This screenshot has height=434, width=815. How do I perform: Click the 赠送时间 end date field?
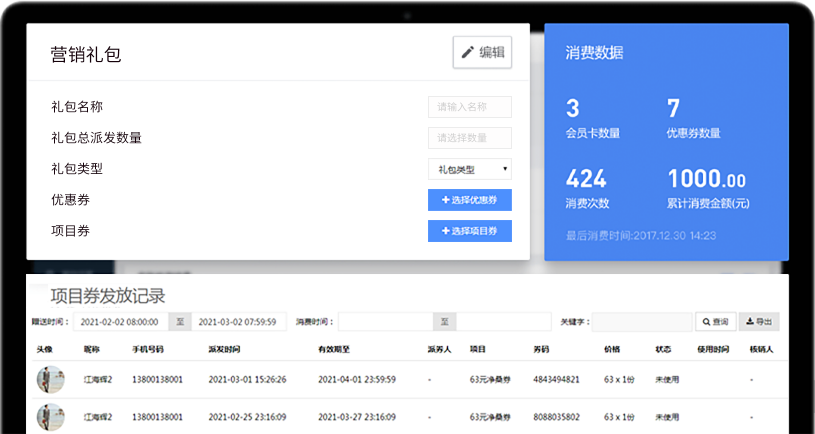[x=238, y=322]
